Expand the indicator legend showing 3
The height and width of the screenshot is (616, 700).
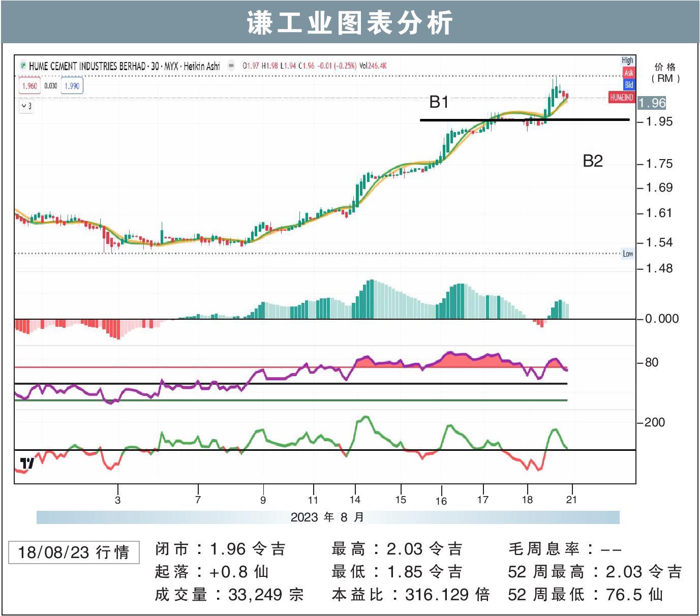coord(26,106)
